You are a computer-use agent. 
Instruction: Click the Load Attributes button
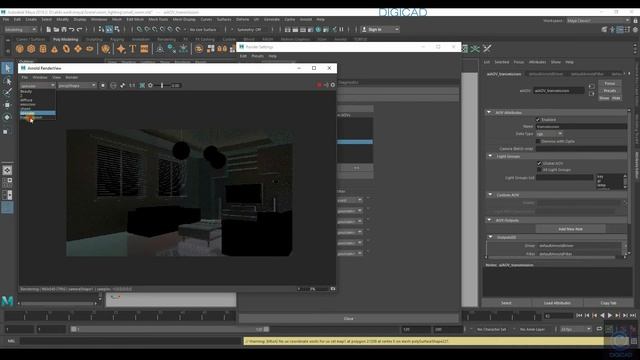click(x=557, y=303)
